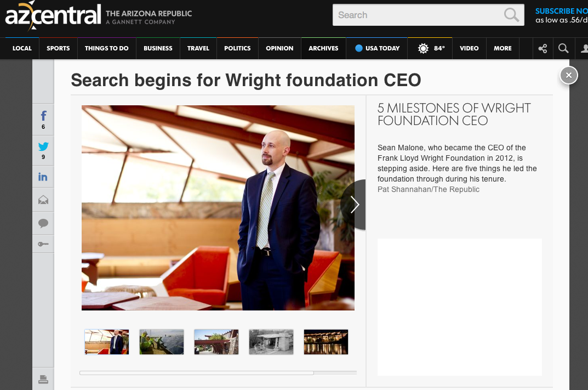Email this article using envelope icon
588x390 pixels.
(x=43, y=200)
